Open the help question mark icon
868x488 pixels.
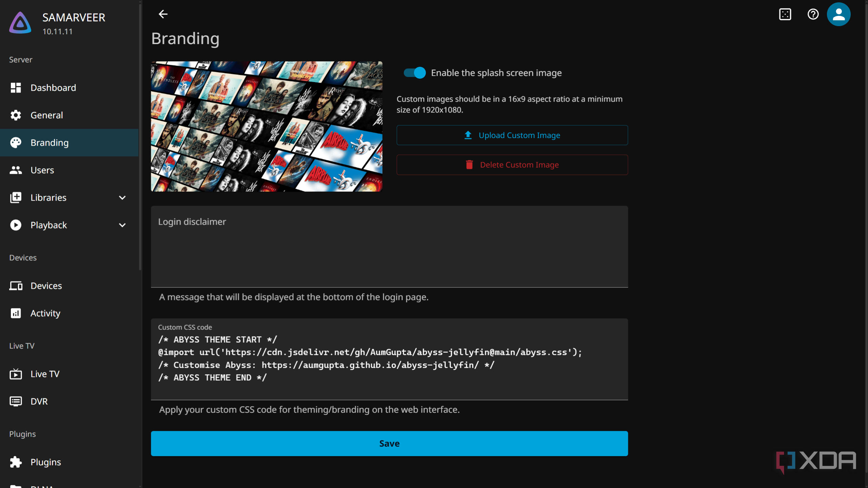(813, 14)
